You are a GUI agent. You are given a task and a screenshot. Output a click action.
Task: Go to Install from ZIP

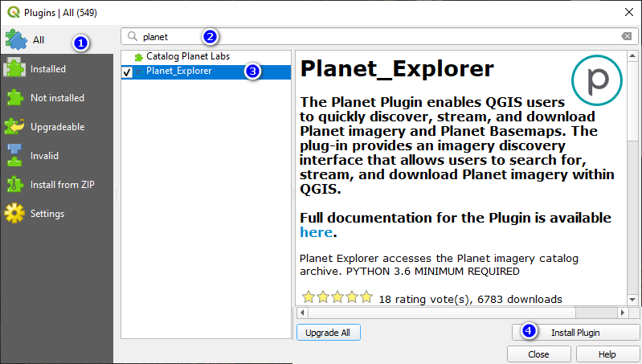57,185
